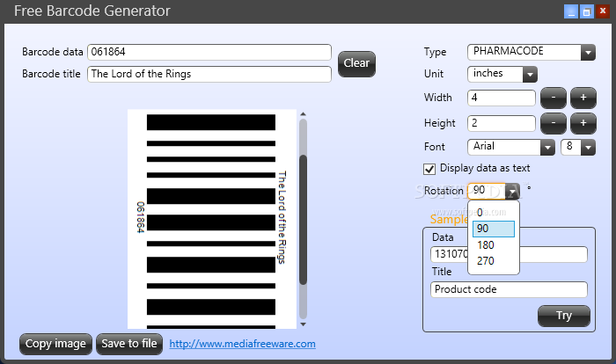Close the Free Barcode Generator window

[x=602, y=11]
